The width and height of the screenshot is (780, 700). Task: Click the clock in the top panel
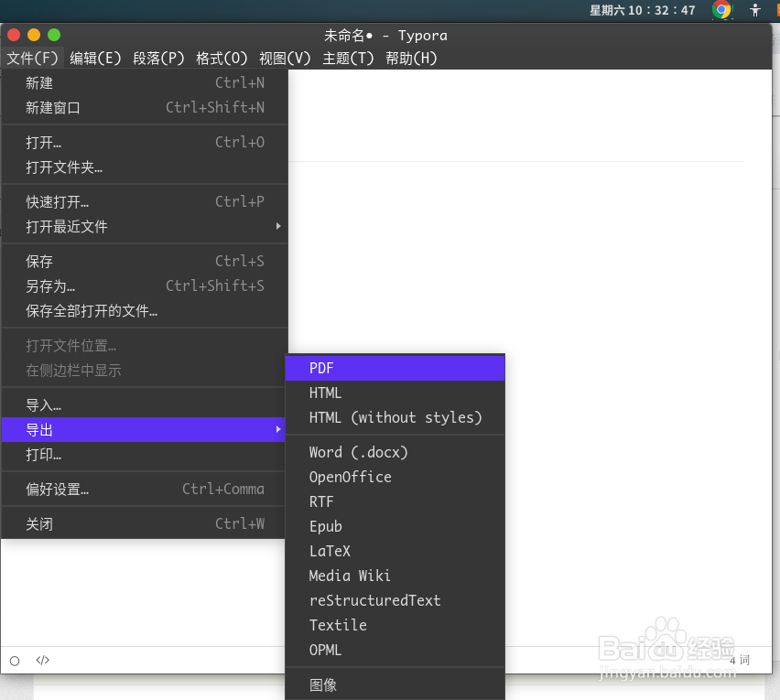tap(642, 10)
